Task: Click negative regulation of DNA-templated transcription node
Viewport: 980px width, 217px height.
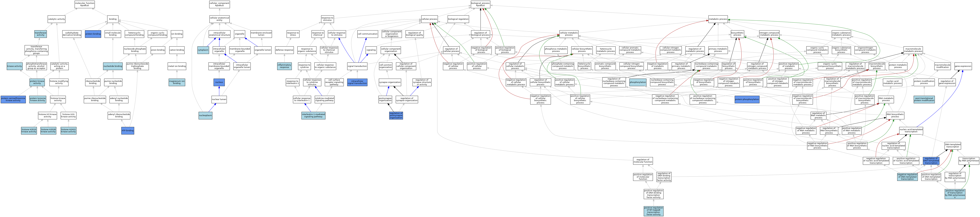Action: [907, 177]
